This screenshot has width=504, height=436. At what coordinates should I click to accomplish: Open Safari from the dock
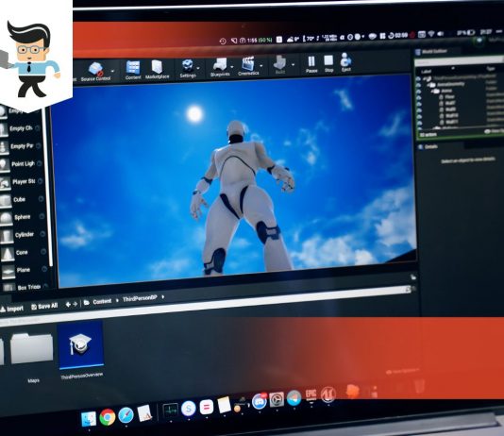coord(126,415)
